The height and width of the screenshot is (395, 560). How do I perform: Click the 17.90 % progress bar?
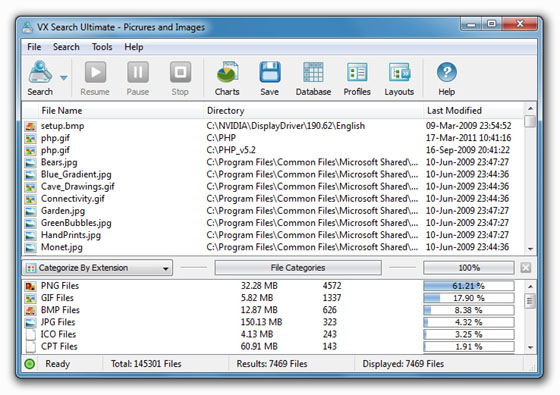[469, 298]
